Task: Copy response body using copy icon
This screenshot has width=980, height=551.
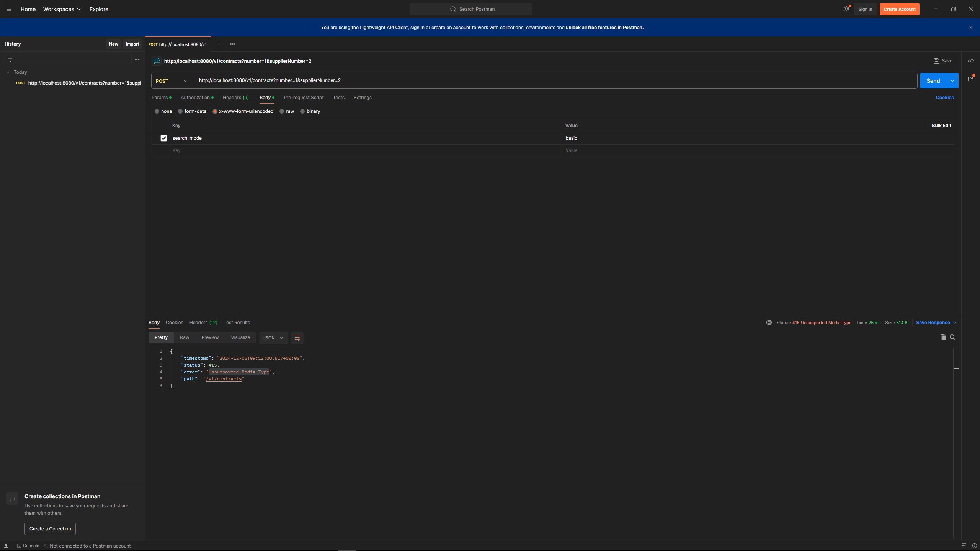Action: (943, 337)
